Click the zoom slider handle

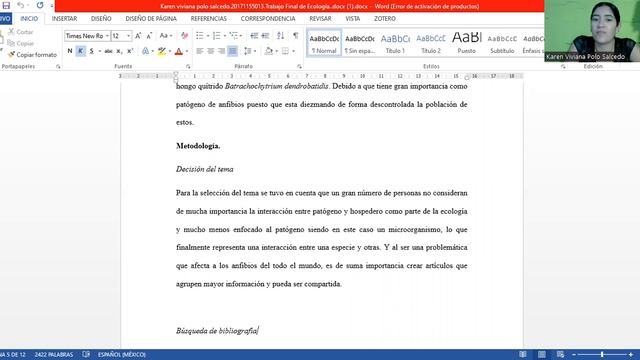click(x=602, y=354)
